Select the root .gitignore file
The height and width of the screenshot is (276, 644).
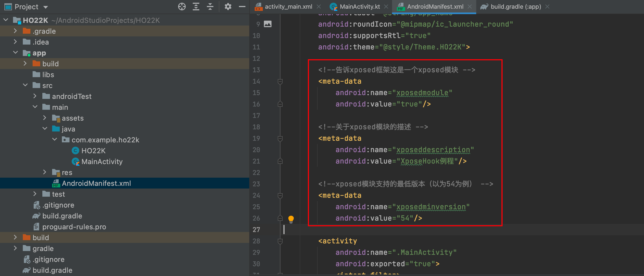48,259
